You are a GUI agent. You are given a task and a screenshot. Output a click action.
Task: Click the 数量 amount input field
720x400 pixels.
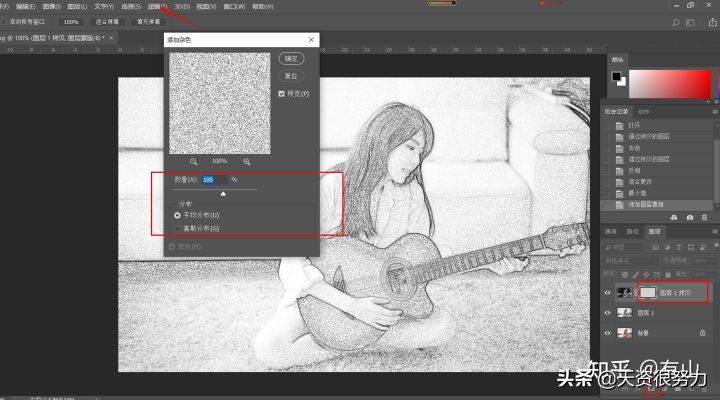(x=214, y=180)
